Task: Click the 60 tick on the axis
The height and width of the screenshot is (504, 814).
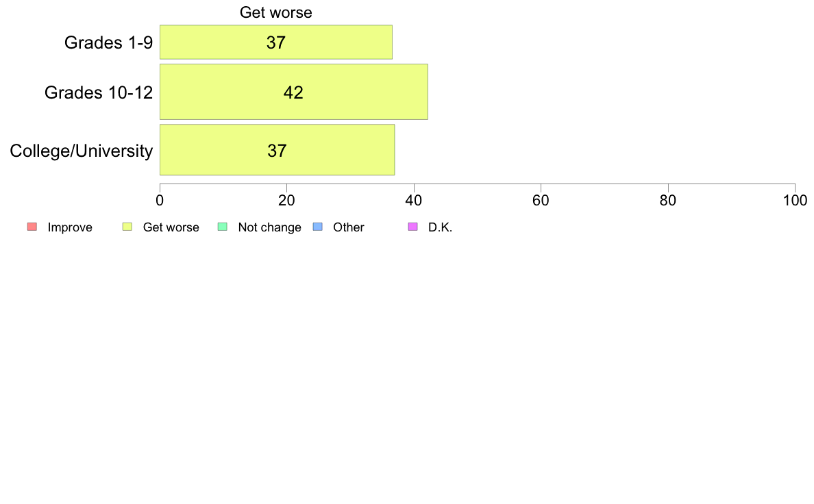Action: click(x=541, y=201)
